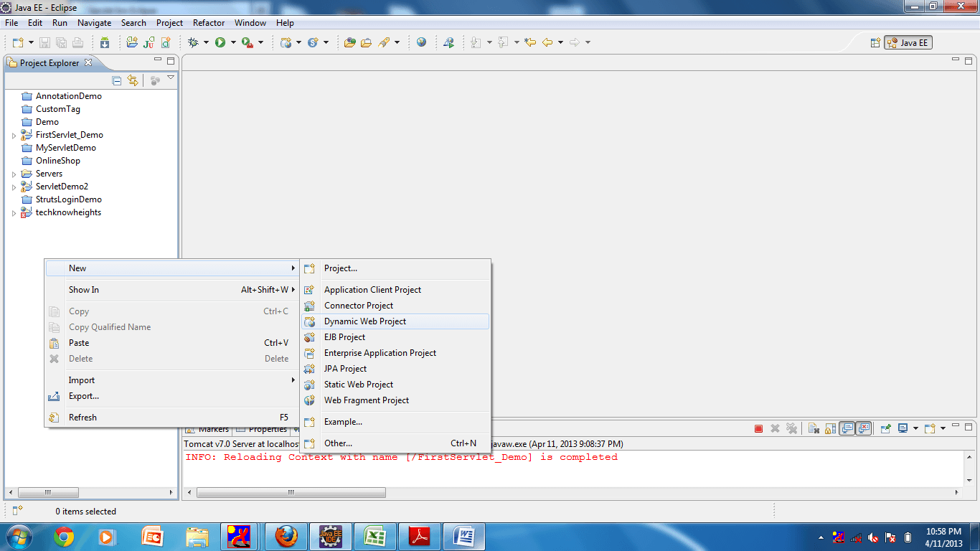Click the Java EE perspective button

(908, 42)
